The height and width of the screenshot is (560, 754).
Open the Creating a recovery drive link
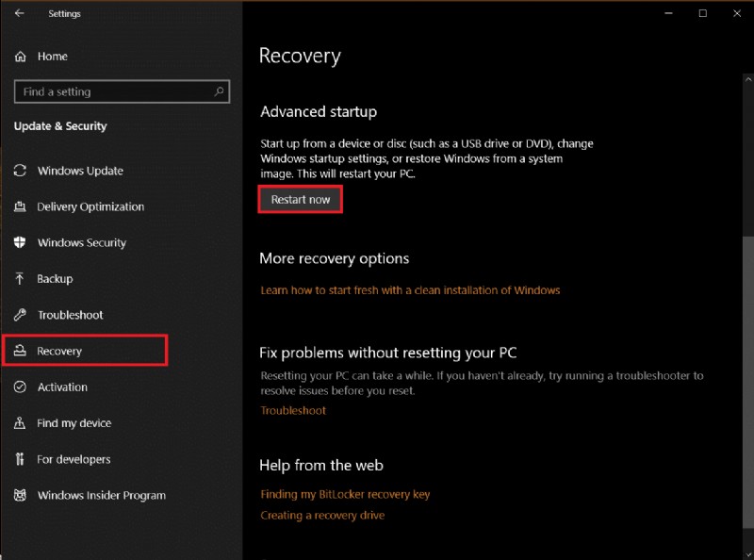tap(321, 515)
